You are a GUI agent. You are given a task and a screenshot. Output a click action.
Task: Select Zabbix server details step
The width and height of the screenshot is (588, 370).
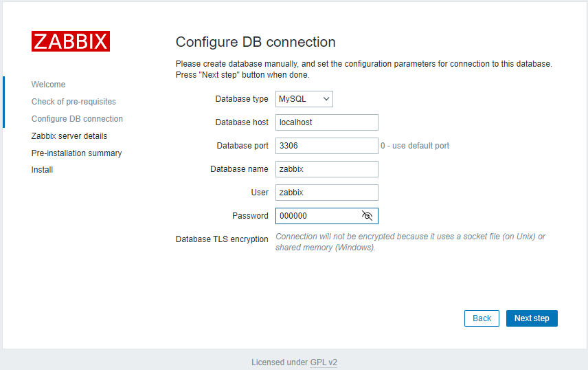[69, 136]
